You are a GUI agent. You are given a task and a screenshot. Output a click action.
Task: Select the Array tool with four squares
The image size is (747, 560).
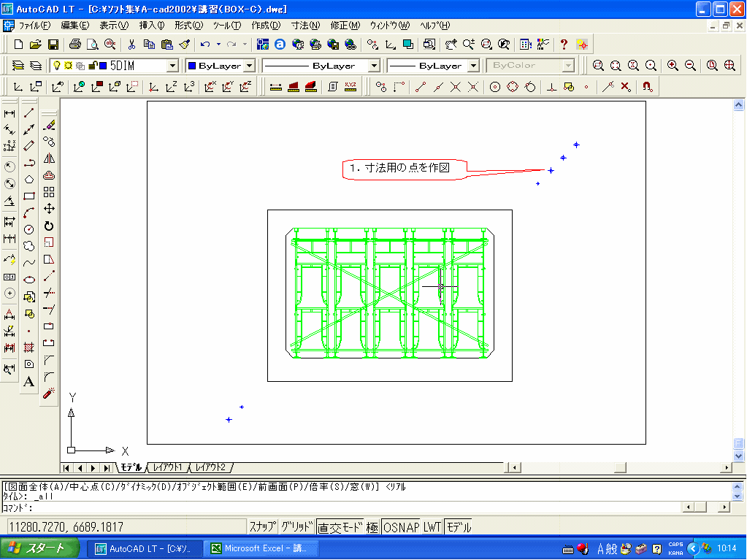pos(49,192)
